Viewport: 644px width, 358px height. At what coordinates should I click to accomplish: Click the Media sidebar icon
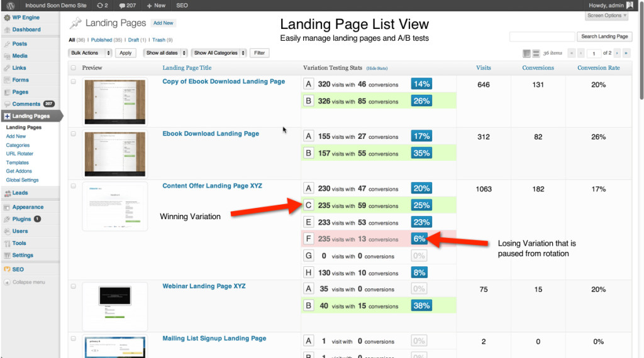(x=7, y=56)
